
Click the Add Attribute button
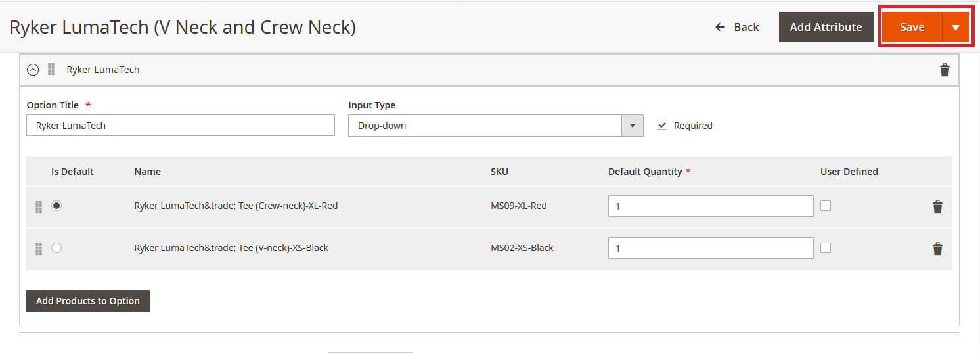[826, 27]
